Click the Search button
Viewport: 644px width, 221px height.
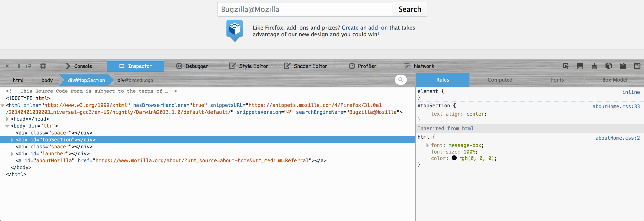coord(410,9)
